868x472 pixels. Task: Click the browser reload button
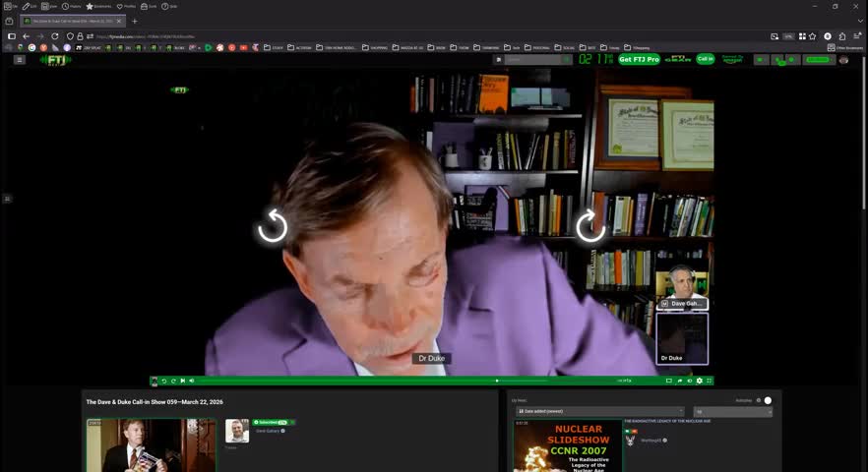tap(54, 36)
